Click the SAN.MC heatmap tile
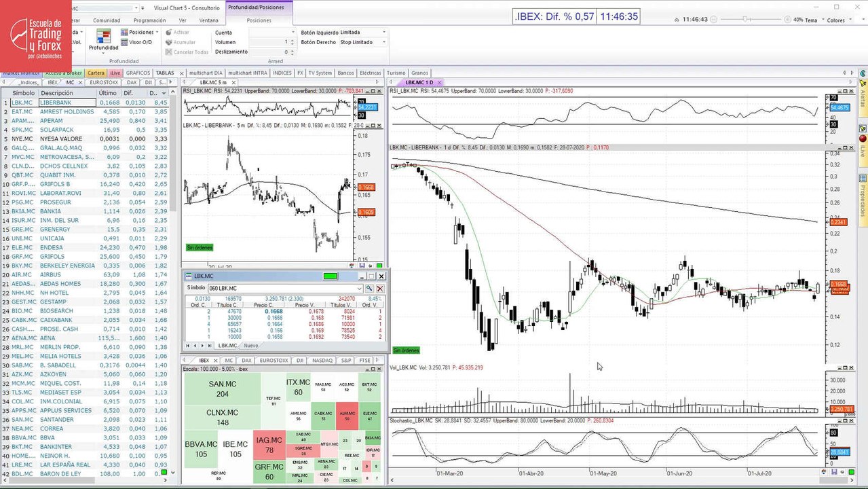The image size is (868, 489). (x=223, y=388)
